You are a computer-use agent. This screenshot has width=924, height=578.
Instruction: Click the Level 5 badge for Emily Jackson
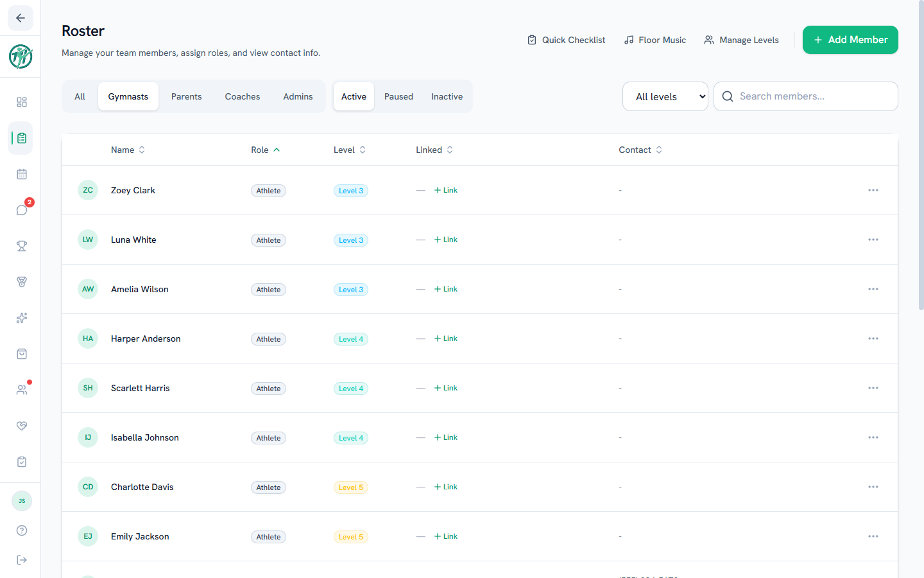(351, 537)
